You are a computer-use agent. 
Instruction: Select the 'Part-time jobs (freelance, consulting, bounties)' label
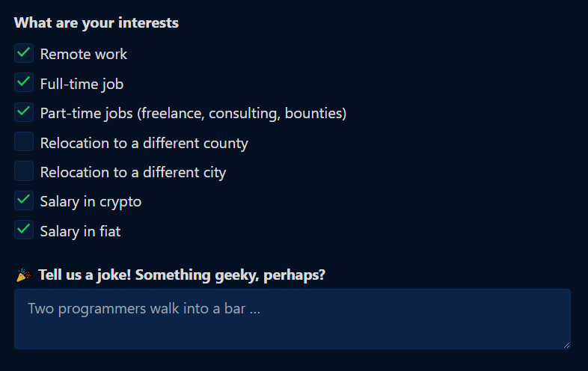tap(193, 113)
